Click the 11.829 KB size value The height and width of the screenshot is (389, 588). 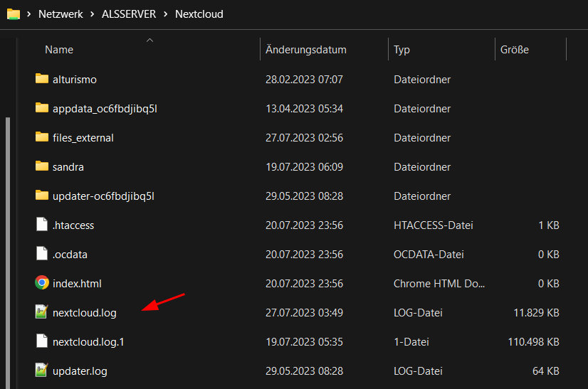click(x=536, y=313)
